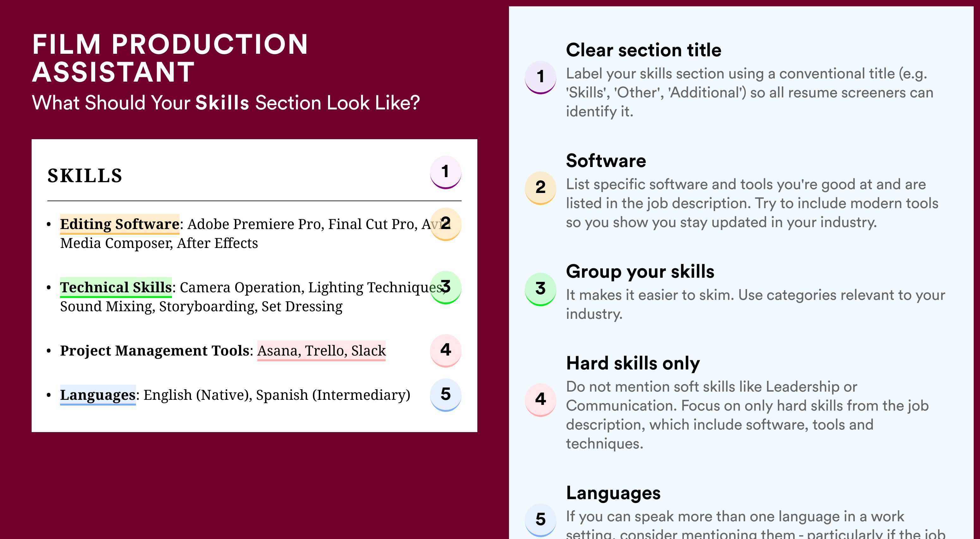
Task: Select the highlighted Technical Skills label
Action: (116, 287)
